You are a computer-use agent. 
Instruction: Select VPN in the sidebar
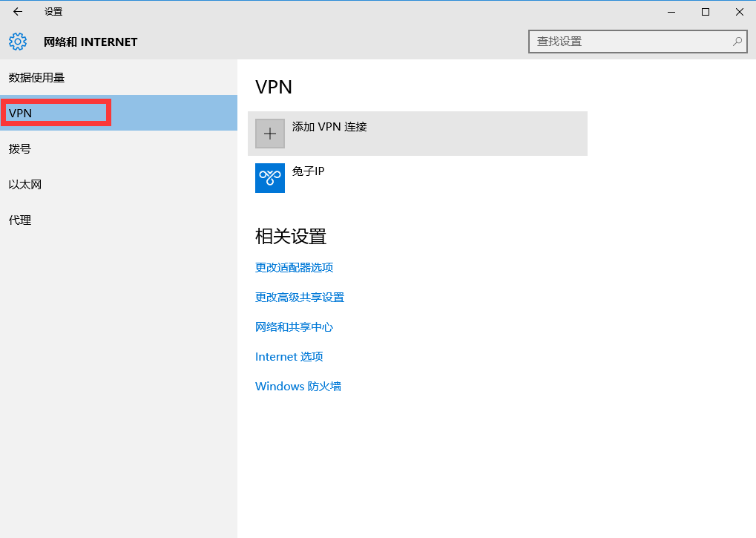(21, 113)
